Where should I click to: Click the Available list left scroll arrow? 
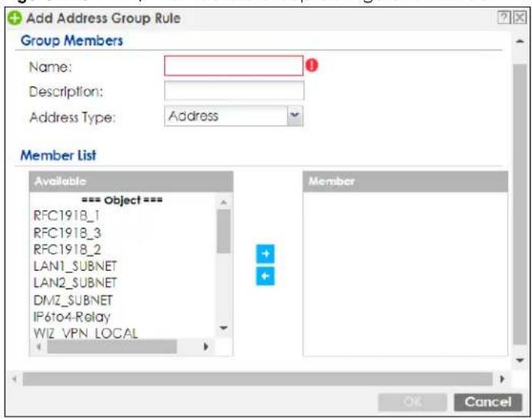coord(38,347)
